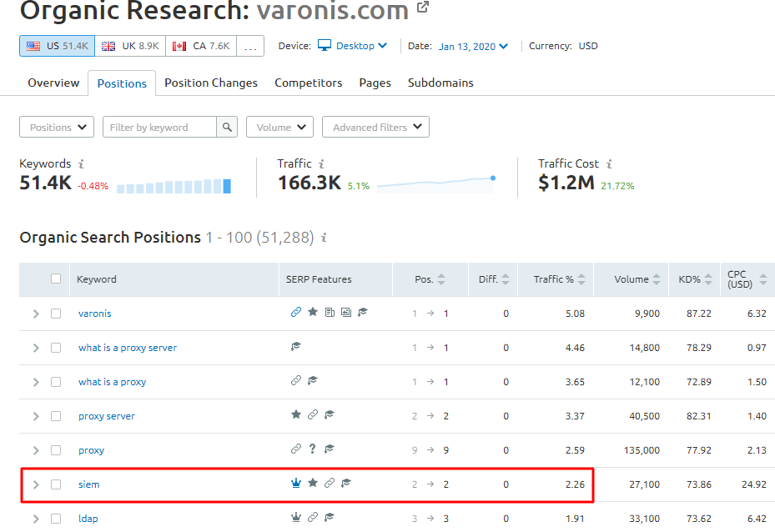Select the CA 7.6K database button
Viewport: 775px width, 532px height.
201,46
